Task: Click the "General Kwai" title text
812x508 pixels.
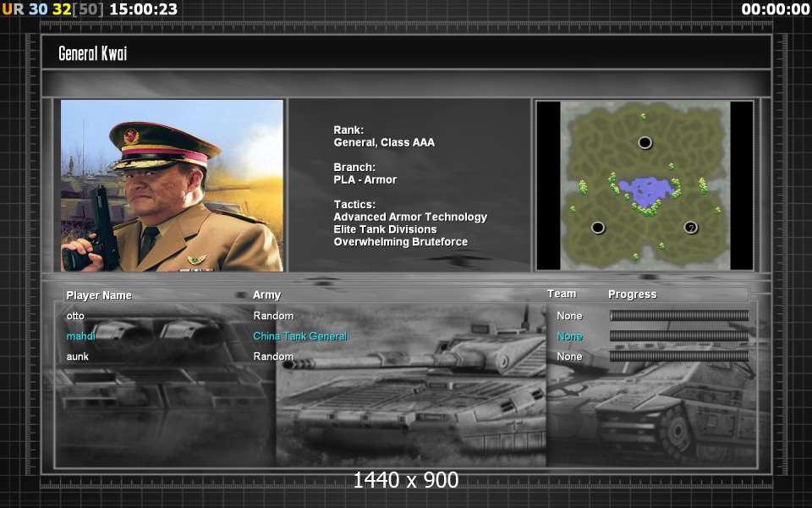Action: click(x=93, y=53)
